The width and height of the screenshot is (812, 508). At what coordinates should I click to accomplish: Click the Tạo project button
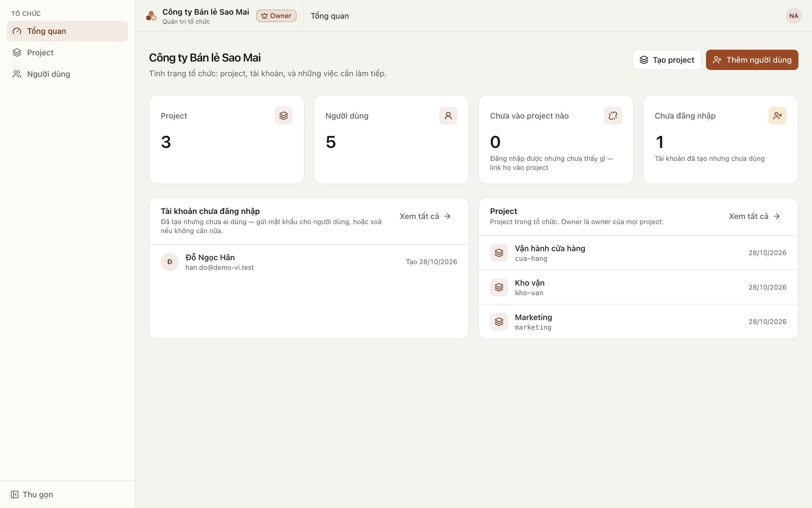point(667,60)
